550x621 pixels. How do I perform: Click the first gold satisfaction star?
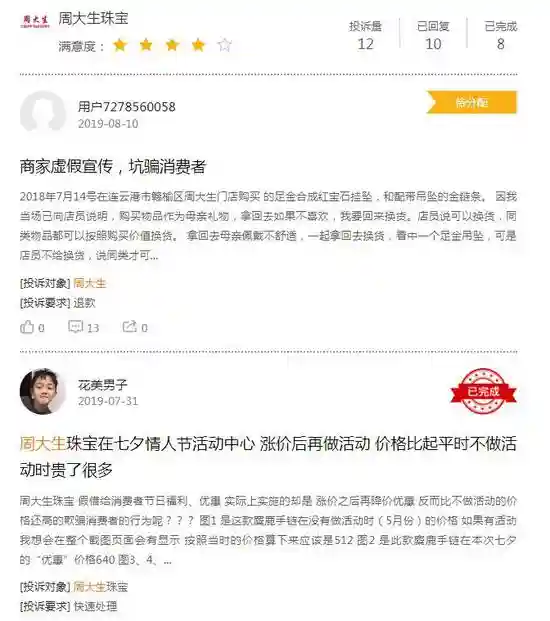[x=120, y=45]
